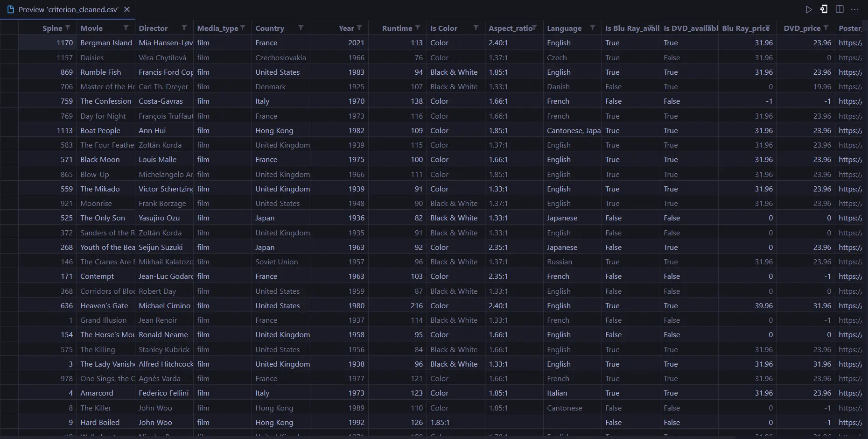Click the Run play icon in editor toolbar

coord(809,9)
